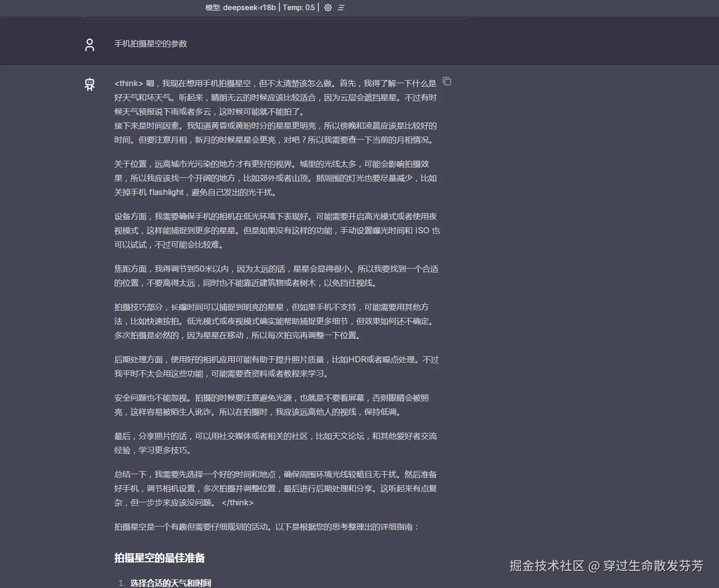719x588 pixels.
Task: Select the user message 手机拍摄星空的参数
Action: coord(150,44)
